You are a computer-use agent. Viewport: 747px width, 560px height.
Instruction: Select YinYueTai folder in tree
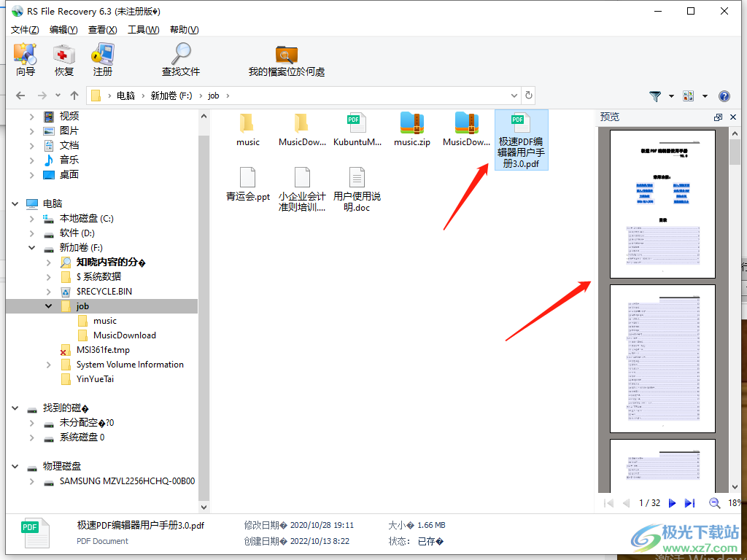pyautogui.click(x=96, y=379)
